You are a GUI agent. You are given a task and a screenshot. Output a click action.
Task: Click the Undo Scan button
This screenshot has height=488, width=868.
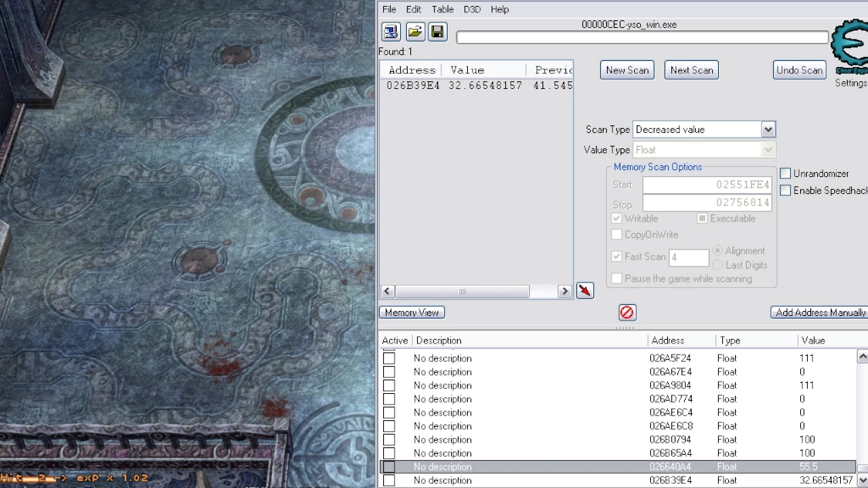point(800,70)
